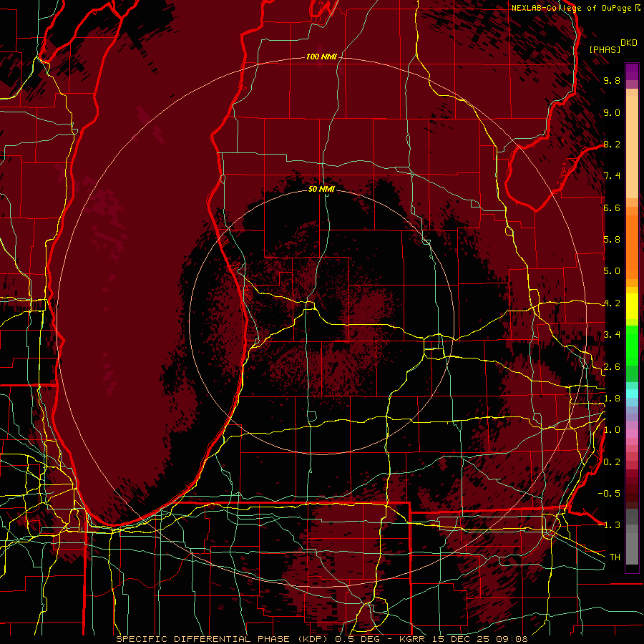Screen dimensions: 644x644
Task: Pick the cyan segment of the color bar
Action: tap(632, 394)
